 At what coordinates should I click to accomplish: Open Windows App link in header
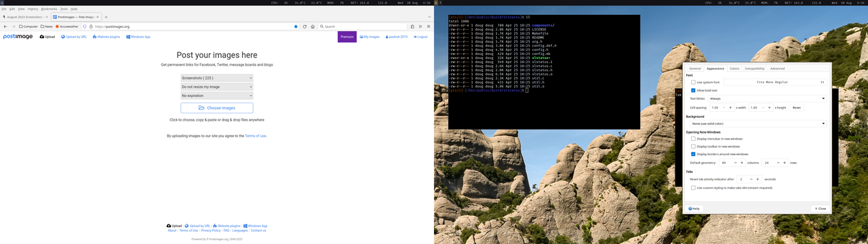[138, 37]
